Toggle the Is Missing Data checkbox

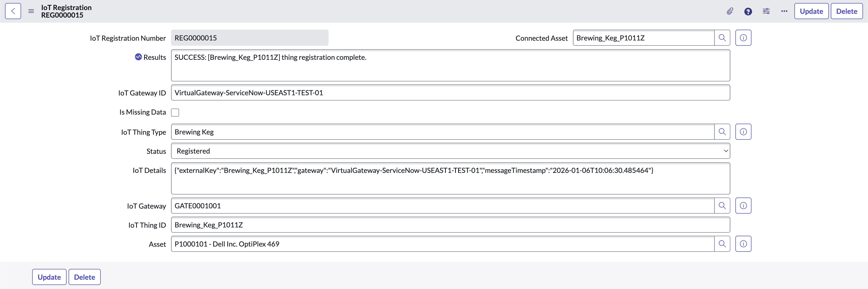pos(175,112)
